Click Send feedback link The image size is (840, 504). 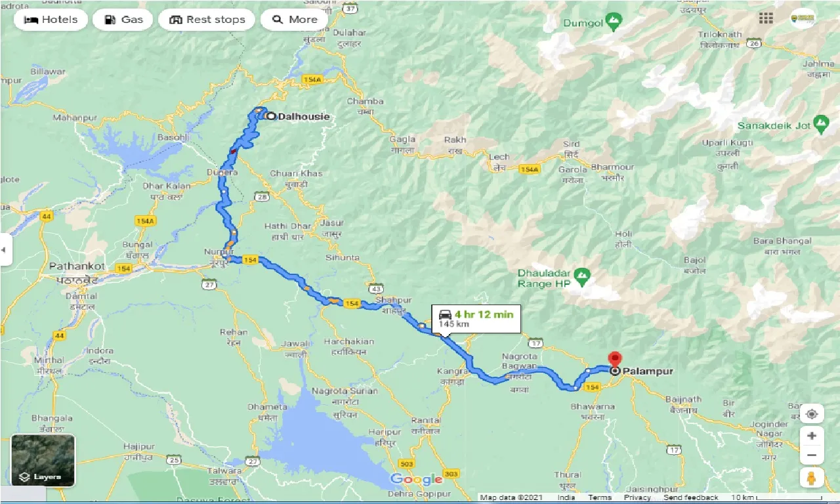point(692,497)
